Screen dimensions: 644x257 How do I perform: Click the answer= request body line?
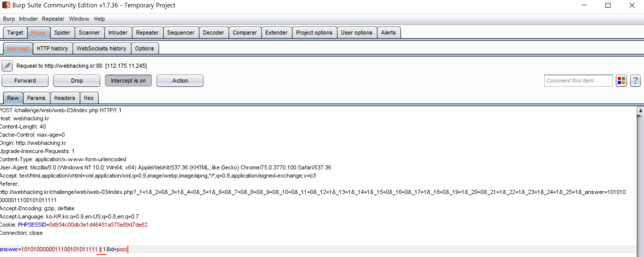[64, 249]
